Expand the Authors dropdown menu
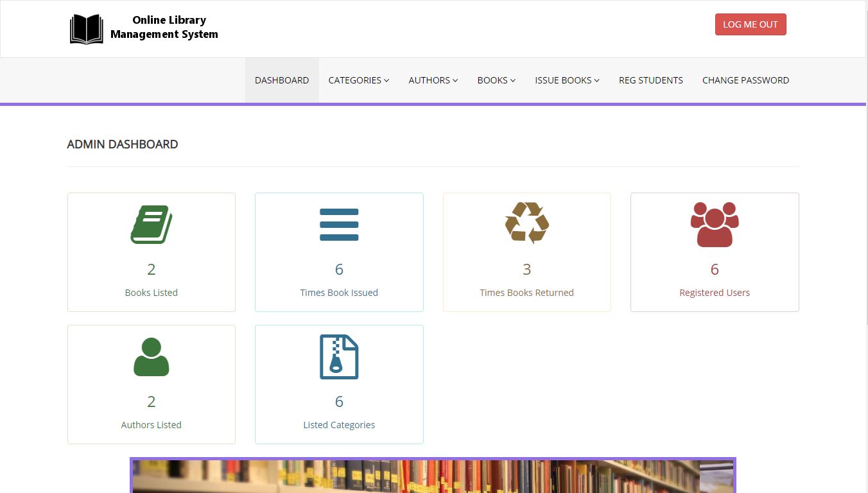Viewport: 868px width, 493px height. pos(433,80)
